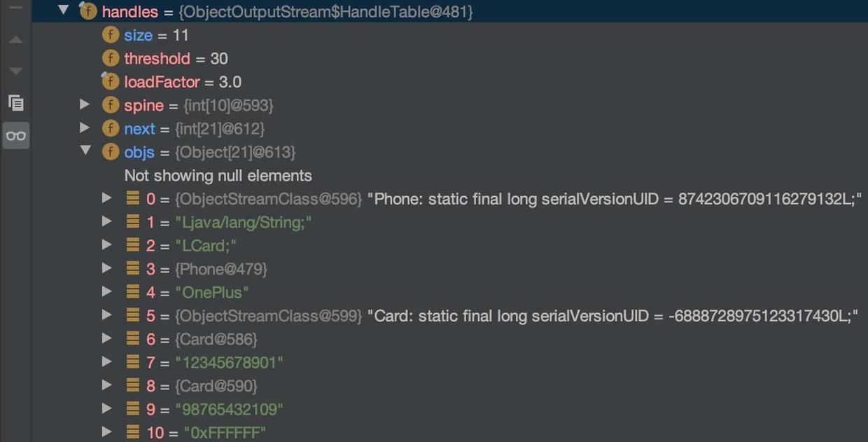This screenshot has width=868, height=442.
Task: Click the field icon beside loadFactor
Action: pyautogui.click(x=110, y=81)
